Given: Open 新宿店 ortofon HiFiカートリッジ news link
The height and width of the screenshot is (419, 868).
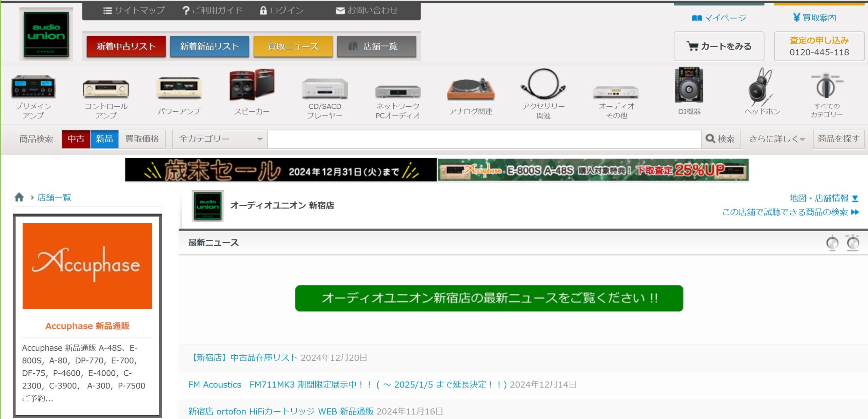Looking at the screenshot, I should click(x=281, y=412).
